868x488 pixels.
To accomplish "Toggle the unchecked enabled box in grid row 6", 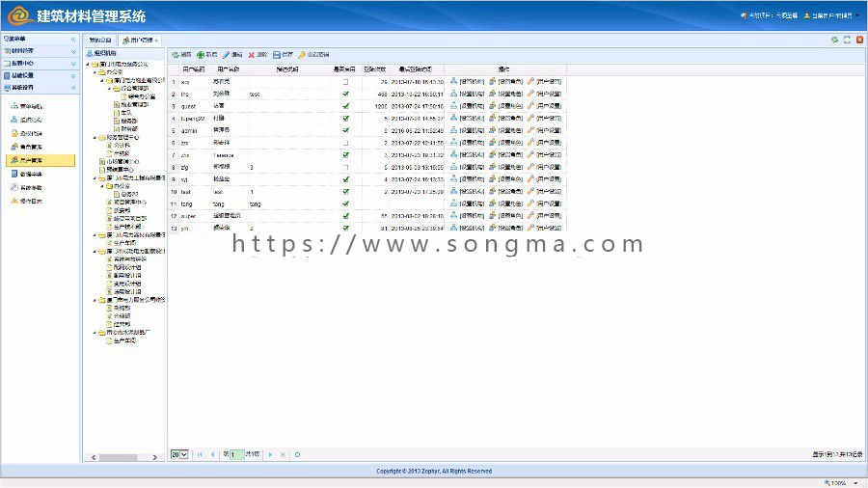I will click(345, 143).
